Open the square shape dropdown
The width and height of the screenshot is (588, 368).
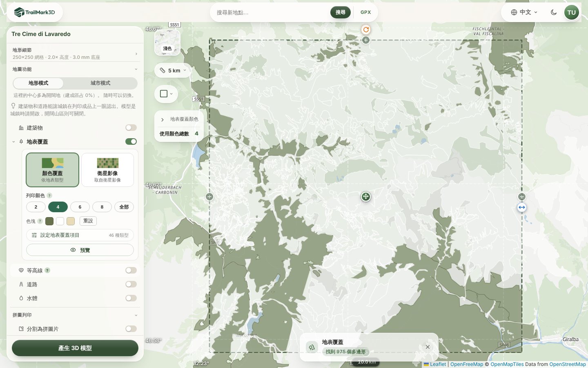[166, 94]
